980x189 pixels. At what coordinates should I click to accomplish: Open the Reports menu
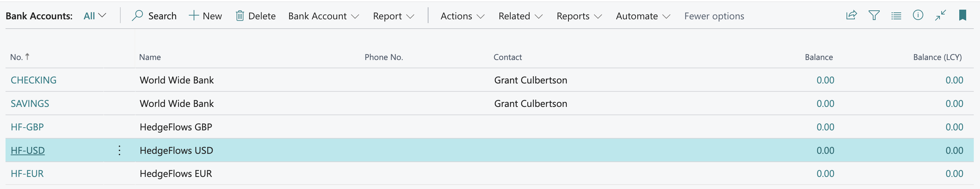579,16
